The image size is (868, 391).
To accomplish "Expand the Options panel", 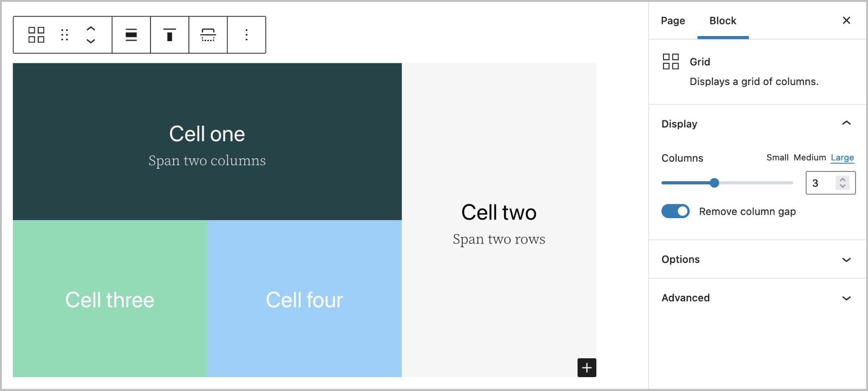I will click(846, 259).
